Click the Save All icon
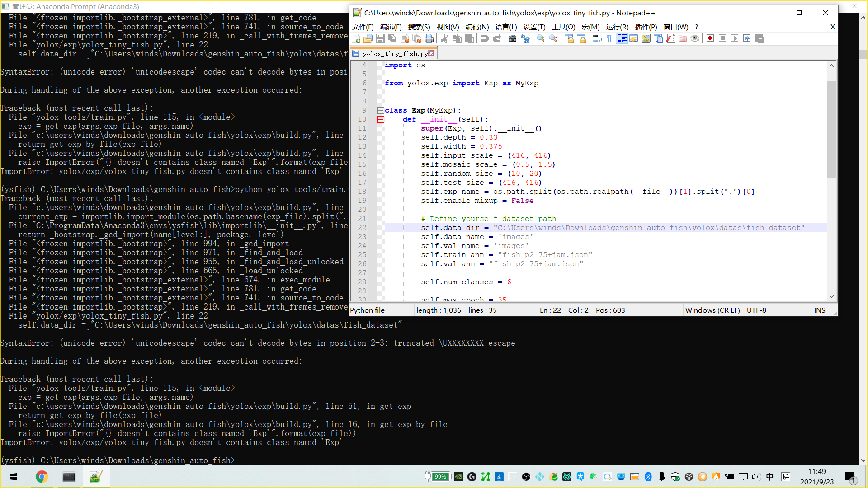 tap(392, 39)
